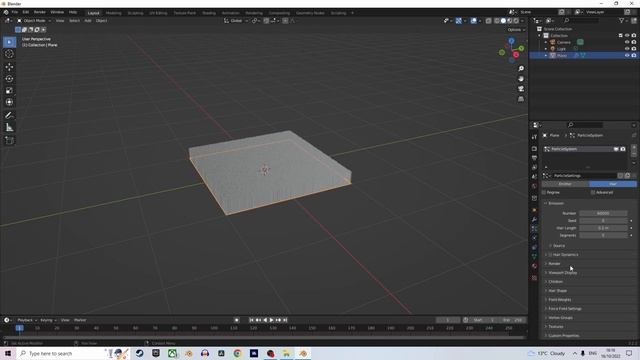Open the viewport Options dropdown
640x360 pixels.
516,30
